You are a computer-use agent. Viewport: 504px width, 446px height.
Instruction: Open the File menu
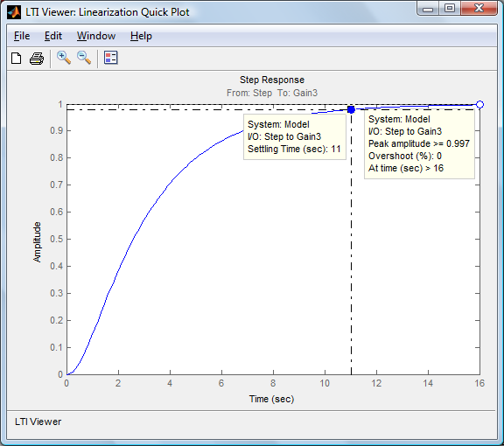[22, 36]
